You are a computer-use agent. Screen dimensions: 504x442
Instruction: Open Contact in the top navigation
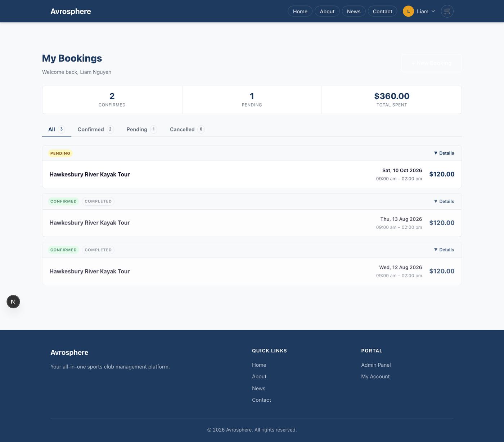click(382, 11)
